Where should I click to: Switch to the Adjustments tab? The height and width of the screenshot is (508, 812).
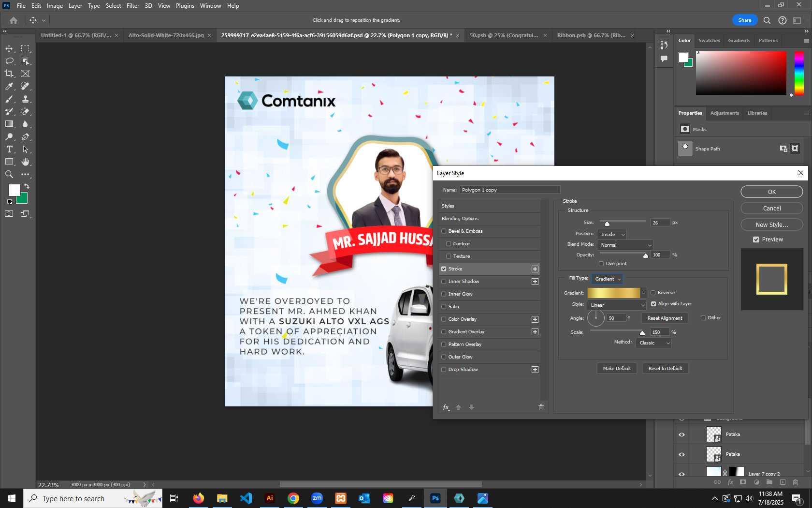point(725,113)
